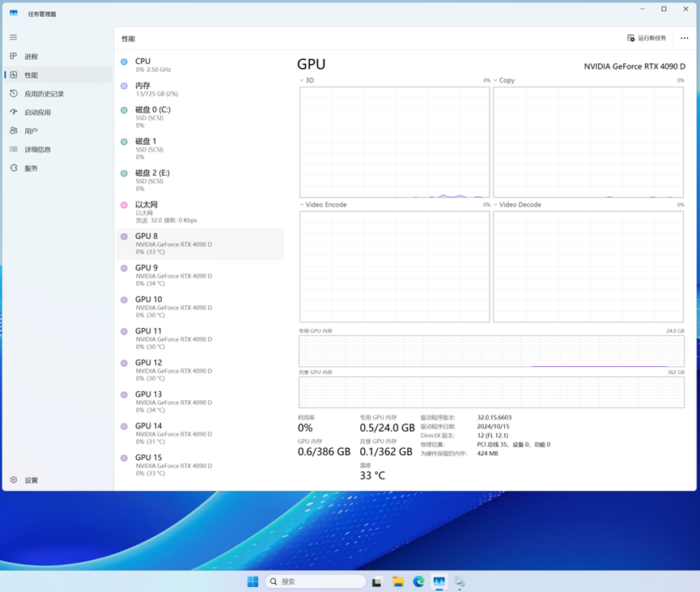Image resolution: width=700 pixels, height=592 pixels.
Task: Open the three-dot more options menu
Action: click(684, 38)
